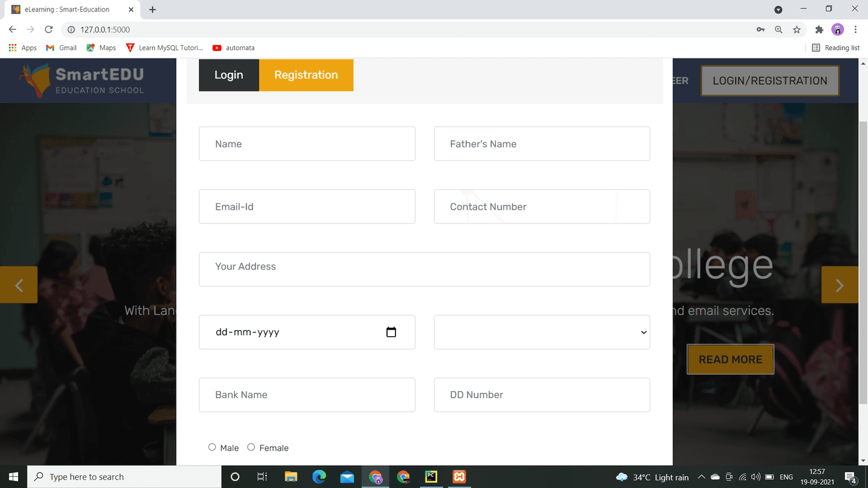Open saved passwords key icon

[761, 30]
